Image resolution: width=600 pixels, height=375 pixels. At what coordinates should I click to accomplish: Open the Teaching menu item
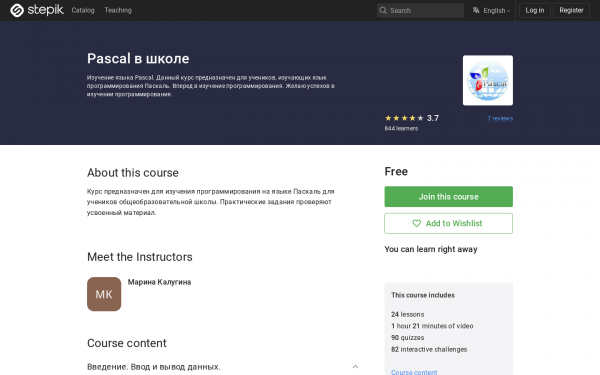(118, 10)
